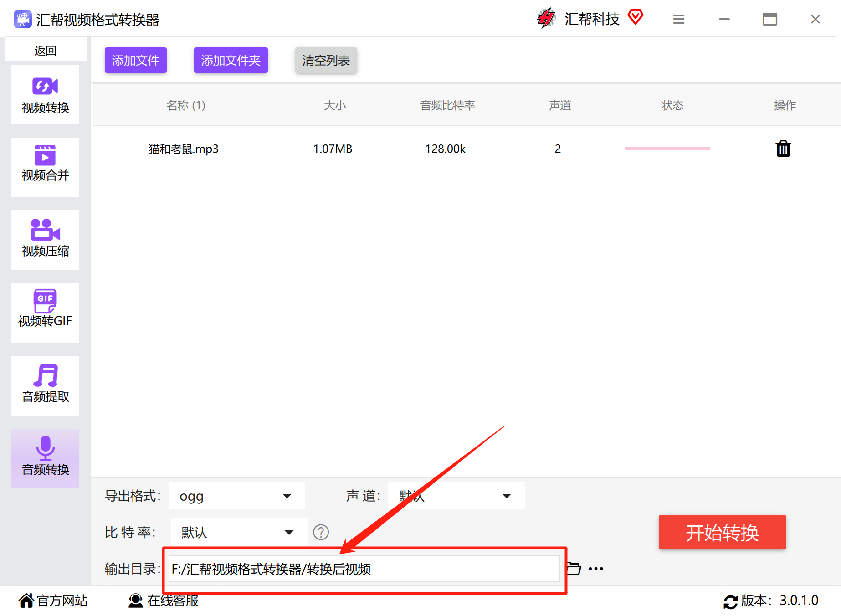
Task: Click the bitrate help question mark icon
Action: pos(321,532)
